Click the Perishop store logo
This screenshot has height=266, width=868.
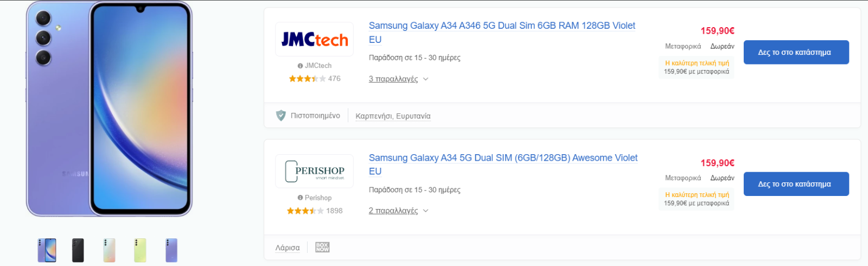point(314,171)
